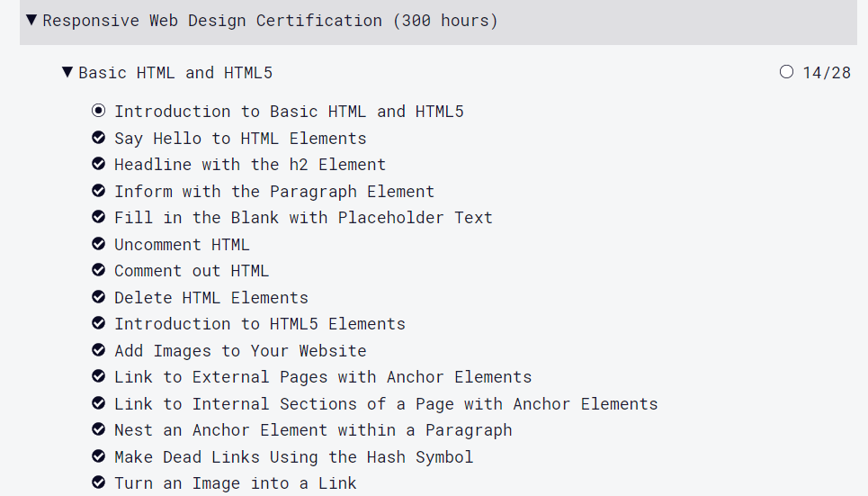The image size is (868, 496).
Task: Click checkmark icon for Add Images to Your Website
Action: [x=99, y=350]
